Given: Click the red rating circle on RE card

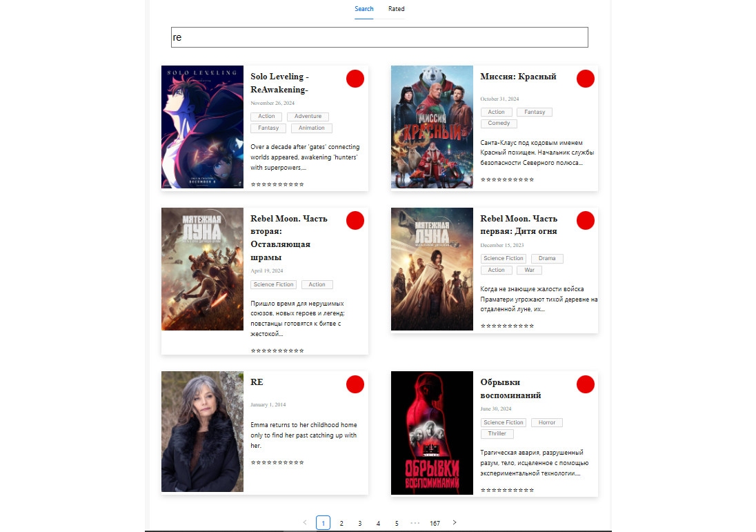Looking at the screenshot, I should point(355,384).
